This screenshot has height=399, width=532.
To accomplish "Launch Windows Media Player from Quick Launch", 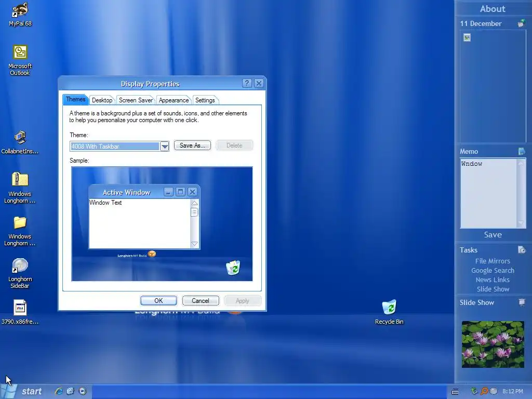I will tap(83, 391).
